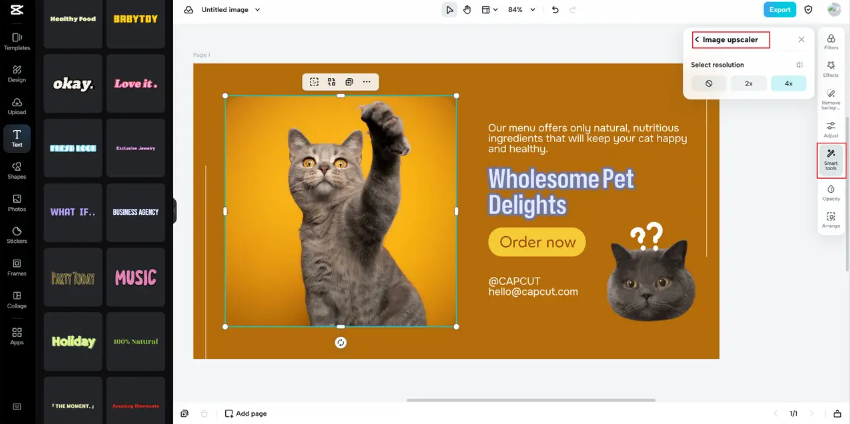Open the Frames panel

pyautogui.click(x=17, y=267)
